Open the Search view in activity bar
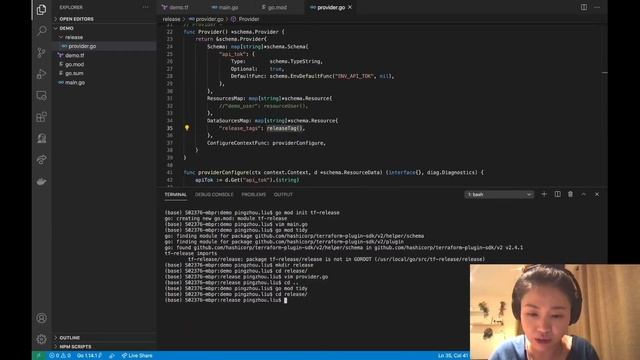 click(x=41, y=31)
